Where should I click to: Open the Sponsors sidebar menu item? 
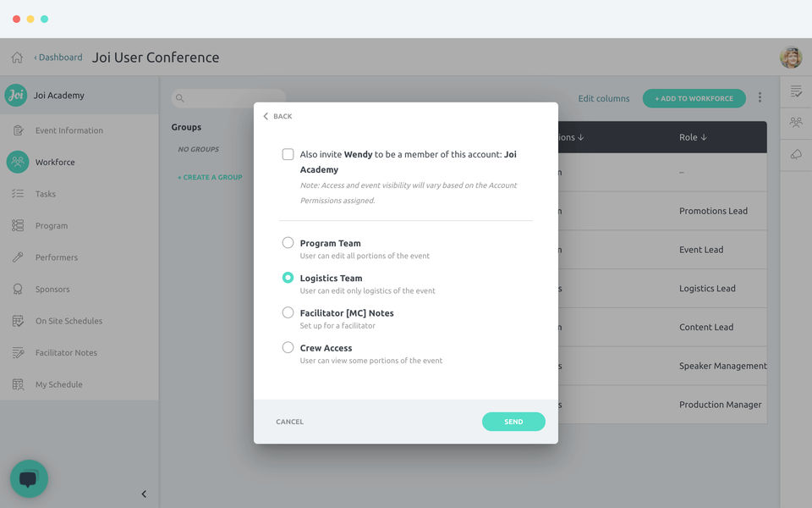tap(52, 290)
